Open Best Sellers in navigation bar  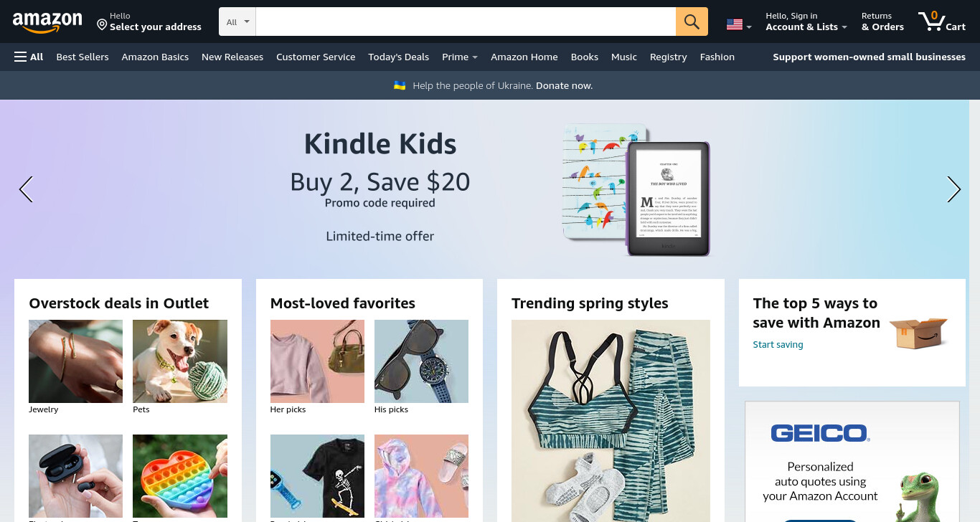pos(83,57)
